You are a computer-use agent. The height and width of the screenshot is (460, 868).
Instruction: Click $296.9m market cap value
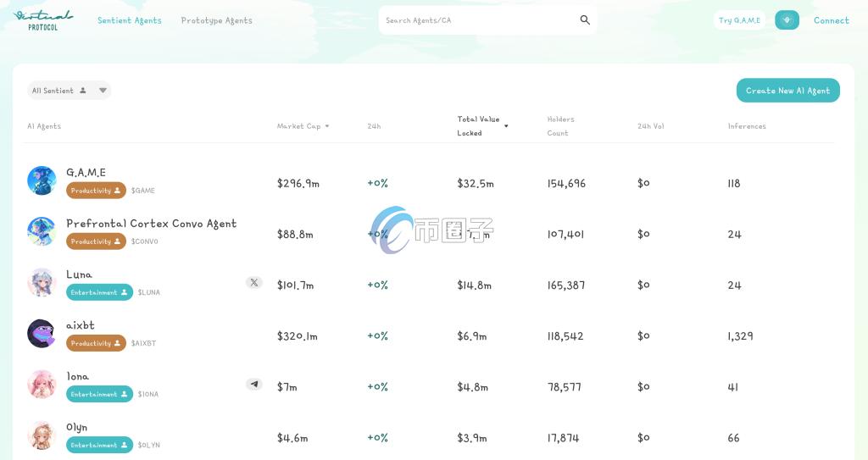pos(298,183)
